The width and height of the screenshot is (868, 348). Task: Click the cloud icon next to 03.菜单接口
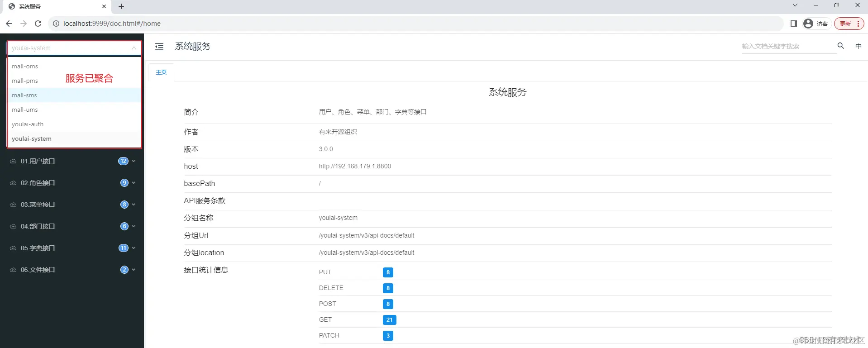[13, 205]
